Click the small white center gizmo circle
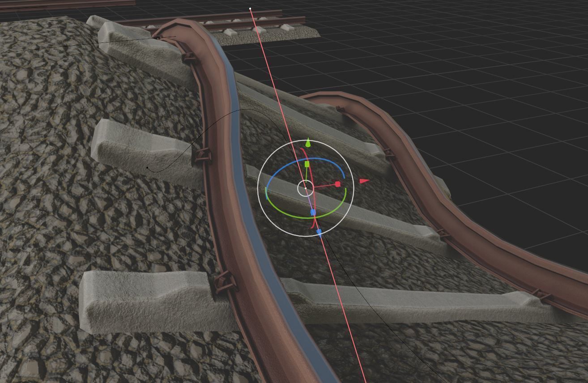588x383 pixels. [x=306, y=188]
